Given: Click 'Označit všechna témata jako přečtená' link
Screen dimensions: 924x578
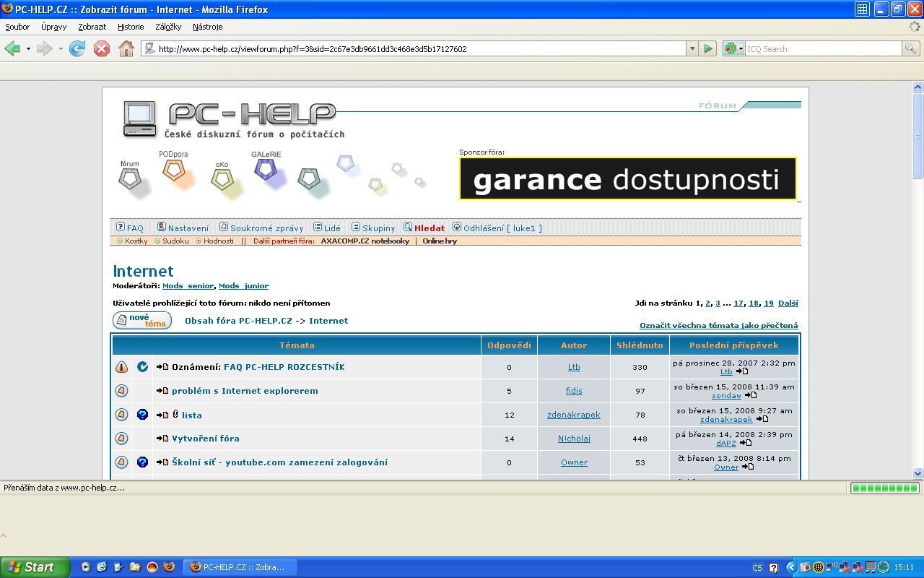Looking at the screenshot, I should 719,325.
